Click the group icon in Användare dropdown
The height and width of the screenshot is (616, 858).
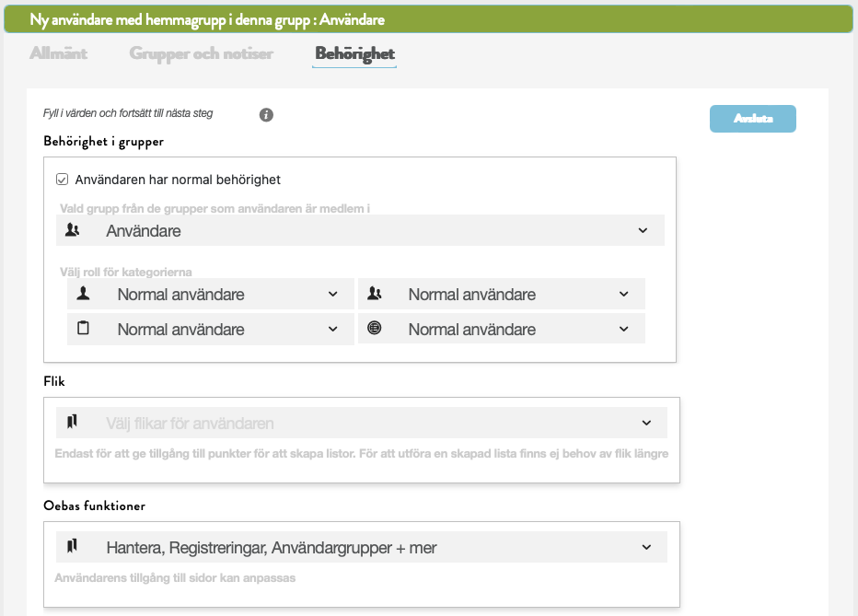73,231
